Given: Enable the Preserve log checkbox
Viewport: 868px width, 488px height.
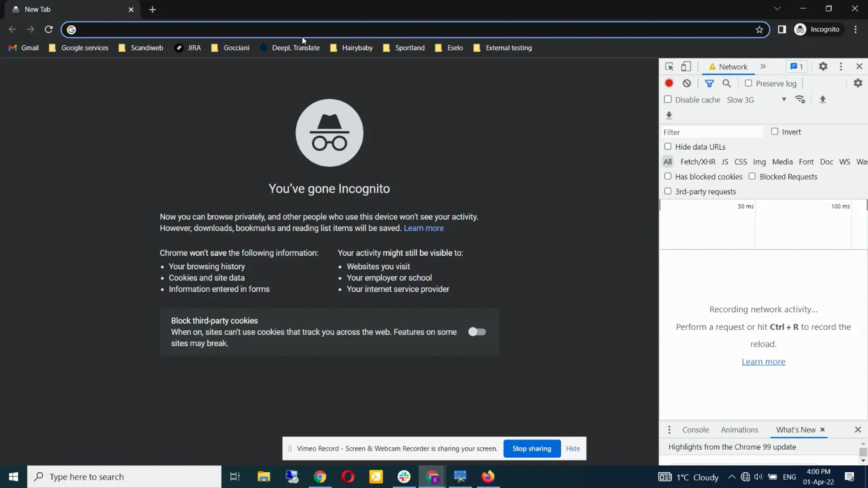Looking at the screenshot, I should click(x=748, y=84).
